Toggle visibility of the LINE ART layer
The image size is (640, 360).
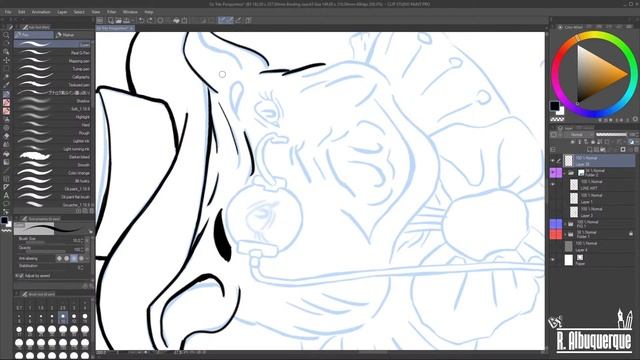coord(553,184)
